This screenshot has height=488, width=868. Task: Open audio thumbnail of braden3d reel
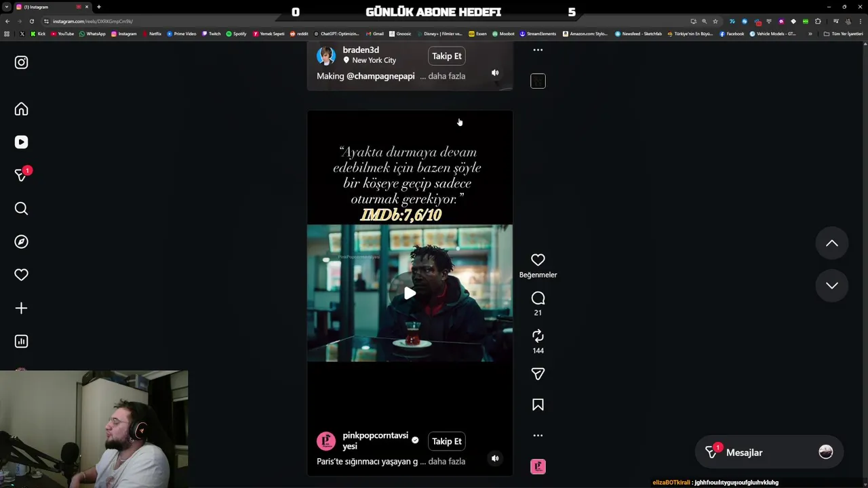538,81
